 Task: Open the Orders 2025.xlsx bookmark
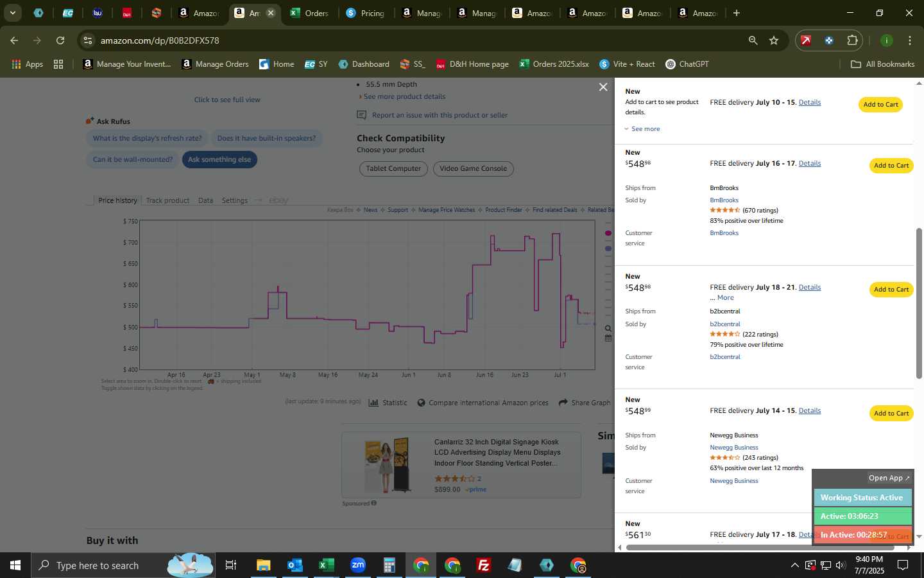click(554, 64)
